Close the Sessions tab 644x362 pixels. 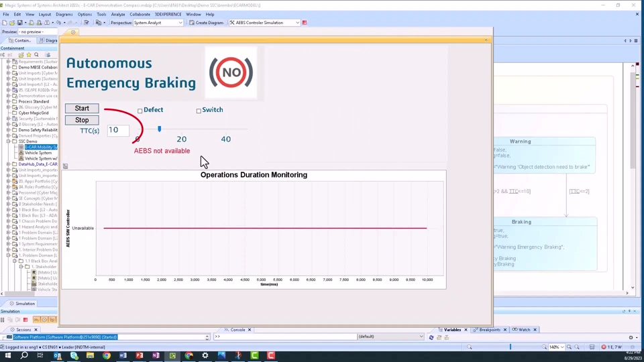(x=36, y=330)
